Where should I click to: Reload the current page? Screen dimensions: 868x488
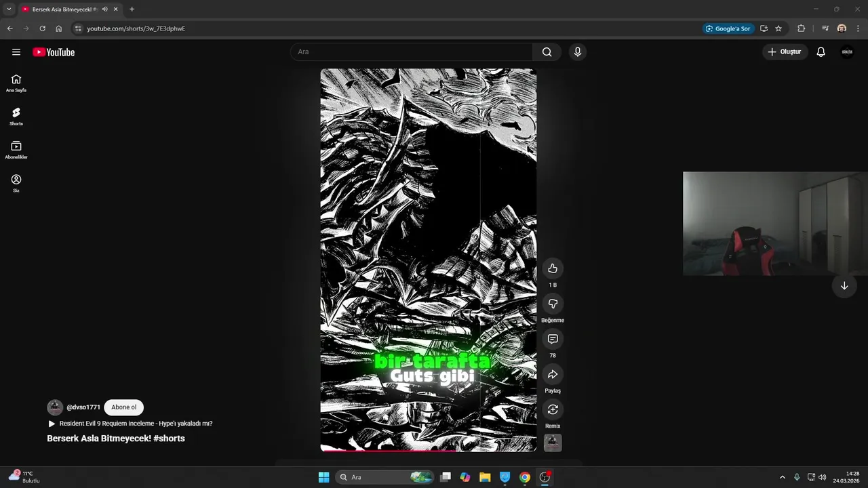pyautogui.click(x=42, y=28)
